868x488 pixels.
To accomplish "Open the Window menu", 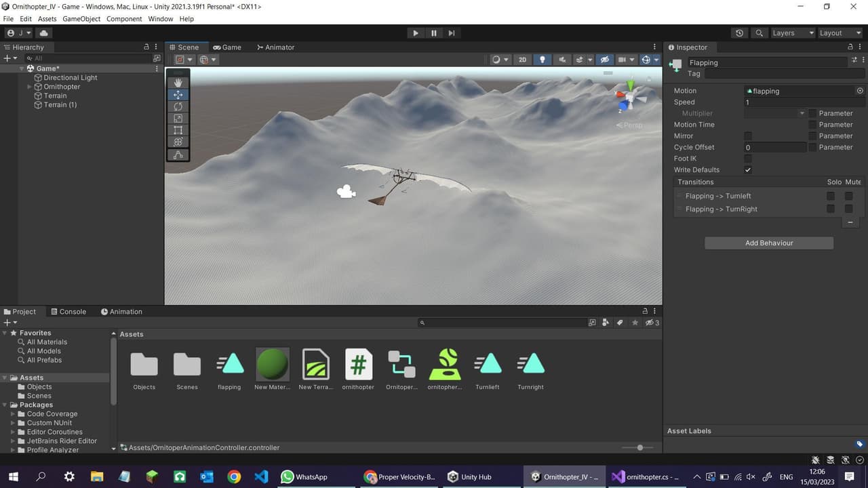I will tap(161, 19).
